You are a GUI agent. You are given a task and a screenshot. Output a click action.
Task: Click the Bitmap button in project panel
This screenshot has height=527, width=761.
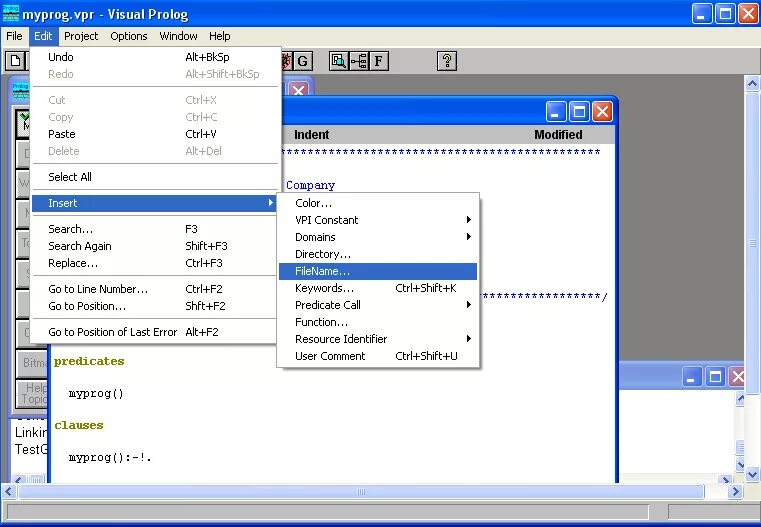(x=32, y=362)
